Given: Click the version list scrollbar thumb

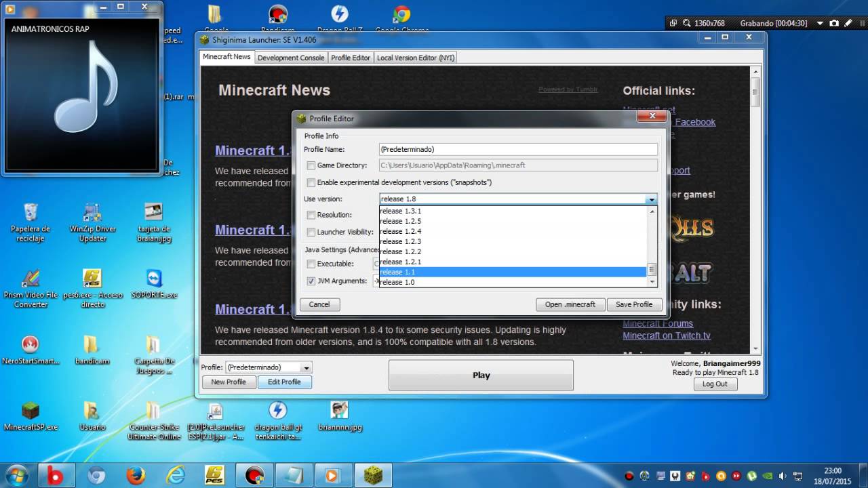Looking at the screenshot, I should pyautogui.click(x=652, y=269).
